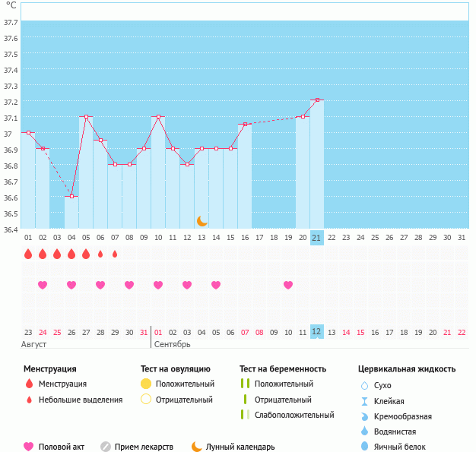476x452 pixels.
Task: Click the pill icon beside Прием лекарств
Action: 106,447
